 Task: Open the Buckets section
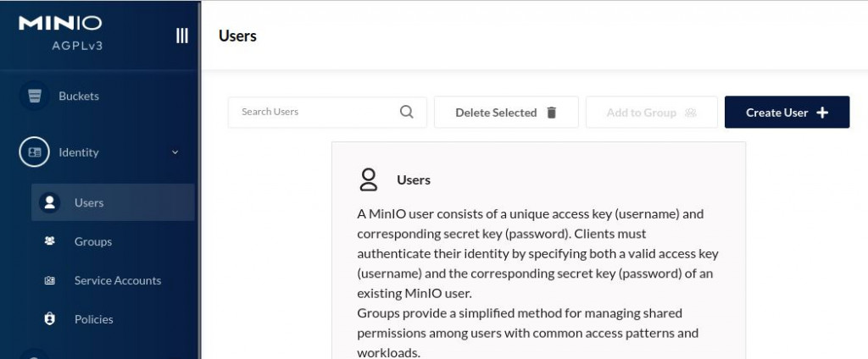79,97
